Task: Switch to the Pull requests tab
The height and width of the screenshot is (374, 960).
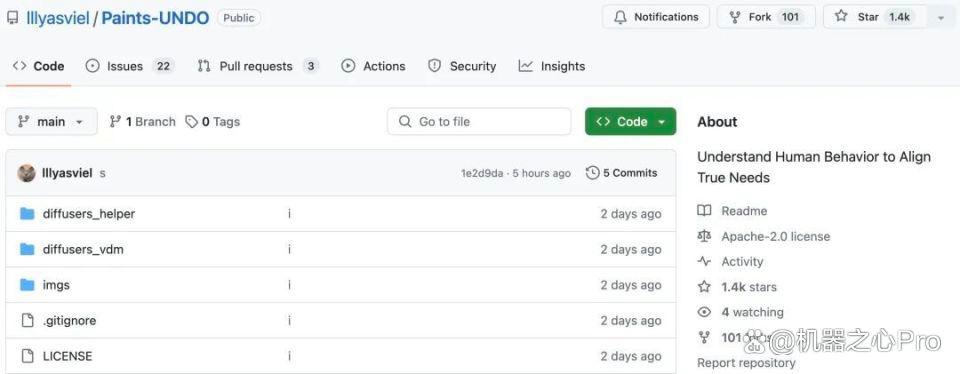Action: point(258,66)
